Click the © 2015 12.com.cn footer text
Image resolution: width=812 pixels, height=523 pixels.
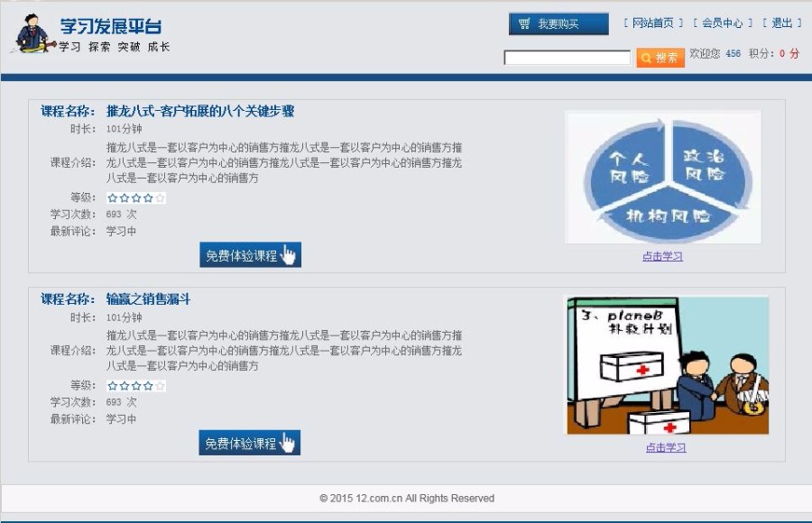click(407, 498)
